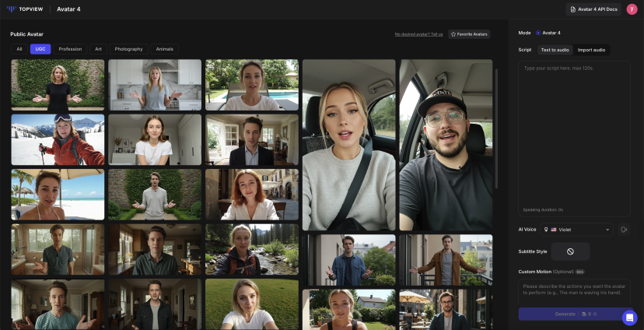Click the star icon in Favorite Avatars

453,34
